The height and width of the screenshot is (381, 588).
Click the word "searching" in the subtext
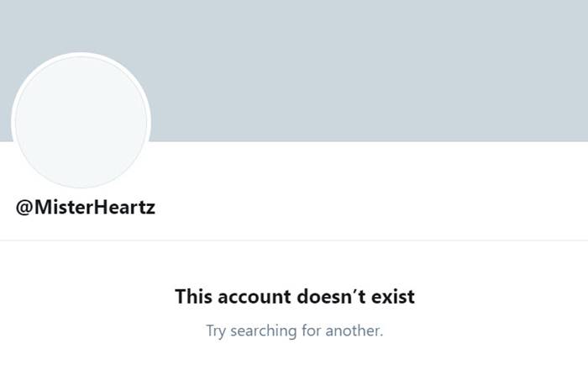(264, 331)
